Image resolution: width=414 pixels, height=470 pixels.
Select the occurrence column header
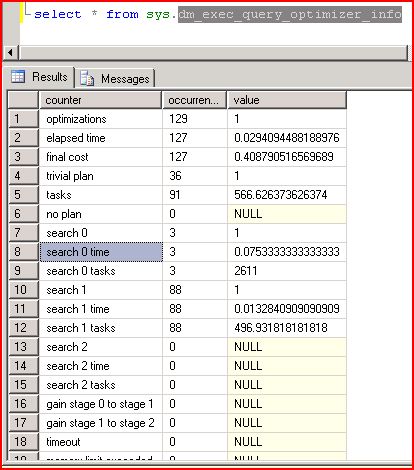(x=195, y=100)
